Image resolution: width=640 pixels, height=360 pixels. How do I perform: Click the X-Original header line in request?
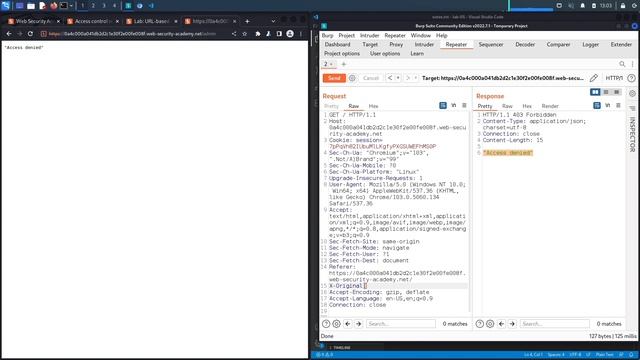click(398, 286)
